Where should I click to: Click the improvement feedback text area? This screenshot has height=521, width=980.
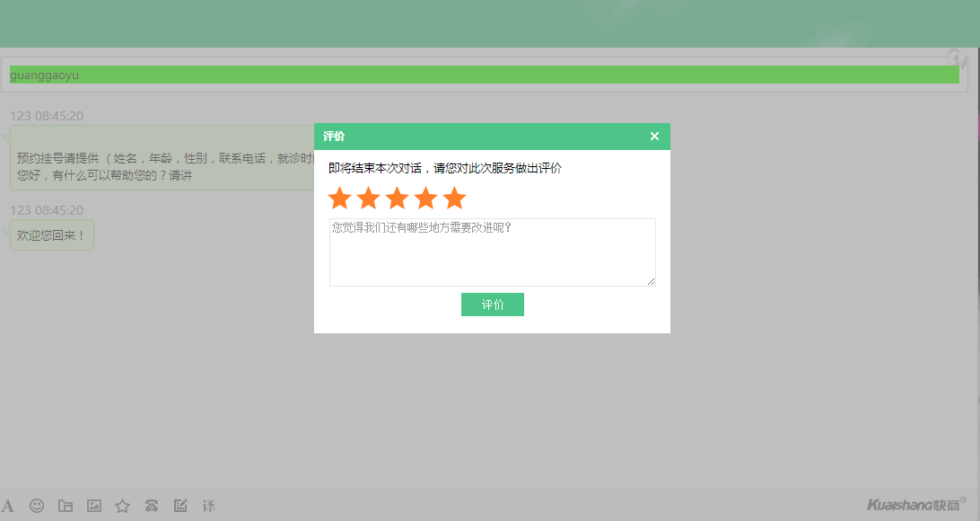[492, 252]
